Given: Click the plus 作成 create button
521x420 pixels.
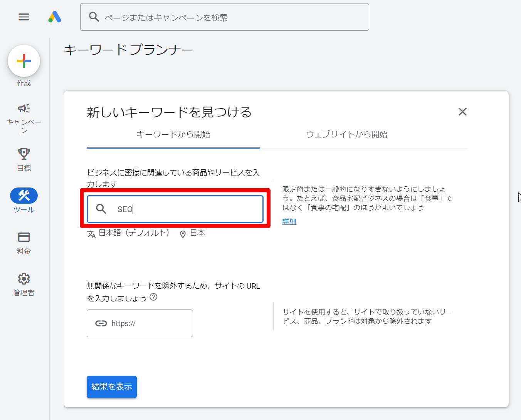Looking at the screenshot, I should (x=24, y=61).
